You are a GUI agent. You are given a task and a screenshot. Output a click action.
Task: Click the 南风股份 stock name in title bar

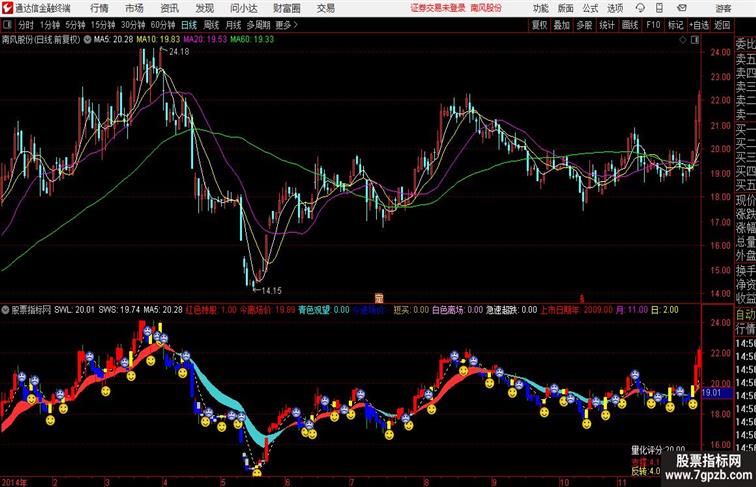tap(486, 8)
